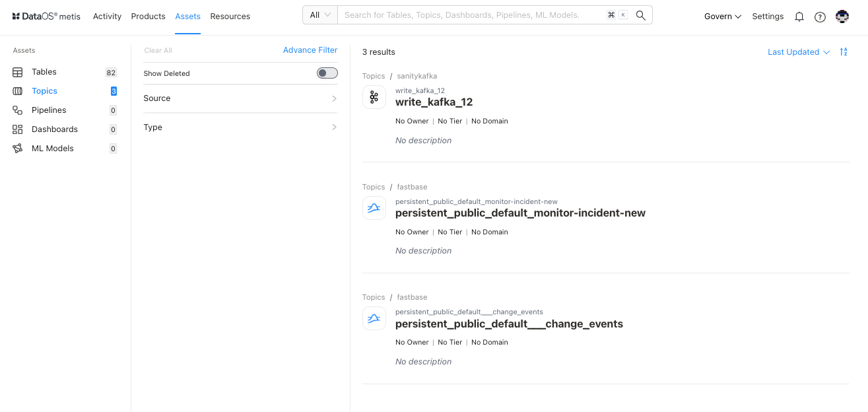The image size is (868, 412).
Task: Expand the Source filter section
Action: point(240,98)
